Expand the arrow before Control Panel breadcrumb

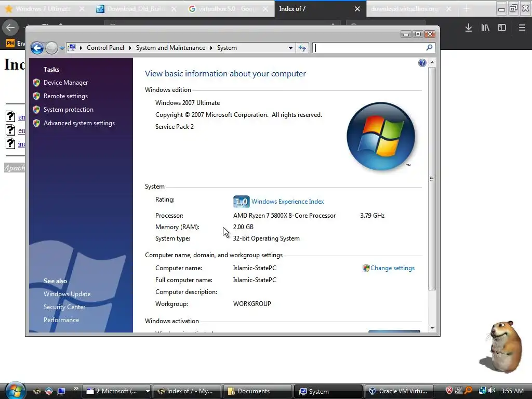81,48
